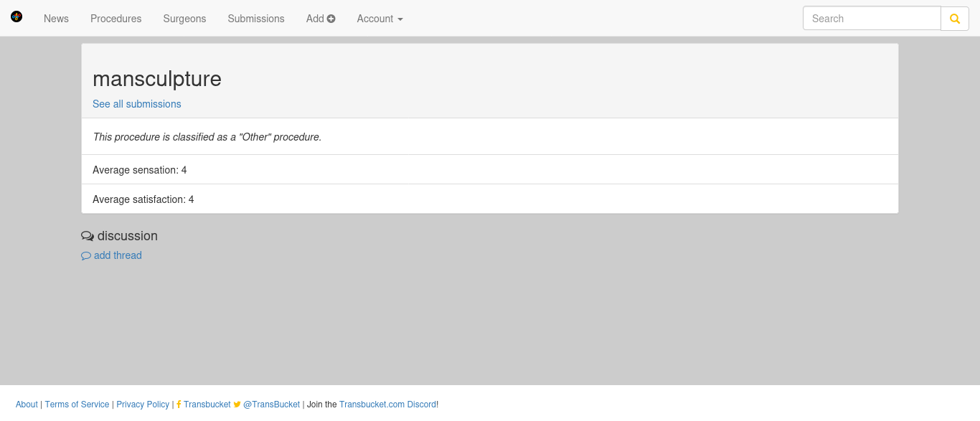
Task: Focus the Search input field
Action: (x=872, y=19)
